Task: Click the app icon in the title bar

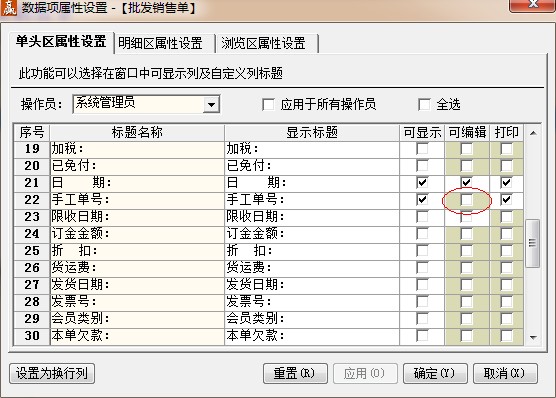Action: [9, 7]
